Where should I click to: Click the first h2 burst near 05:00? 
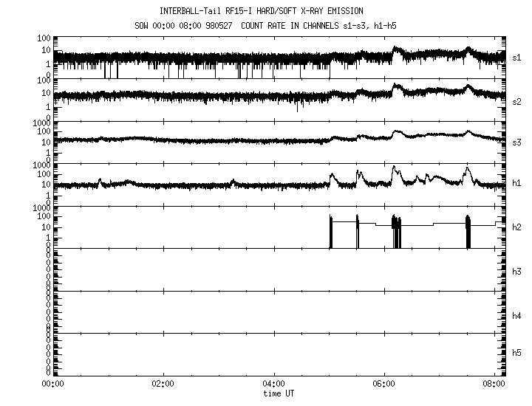tap(331, 231)
